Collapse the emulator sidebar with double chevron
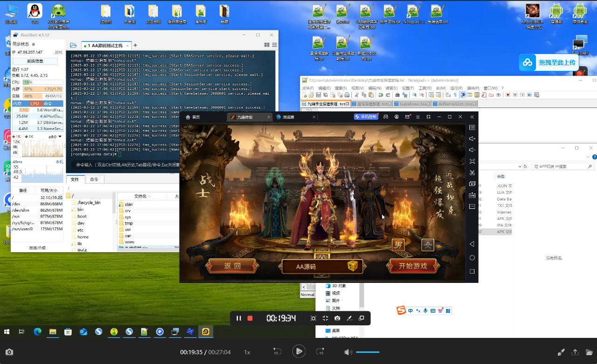The image size is (597, 364). coord(472,117)
